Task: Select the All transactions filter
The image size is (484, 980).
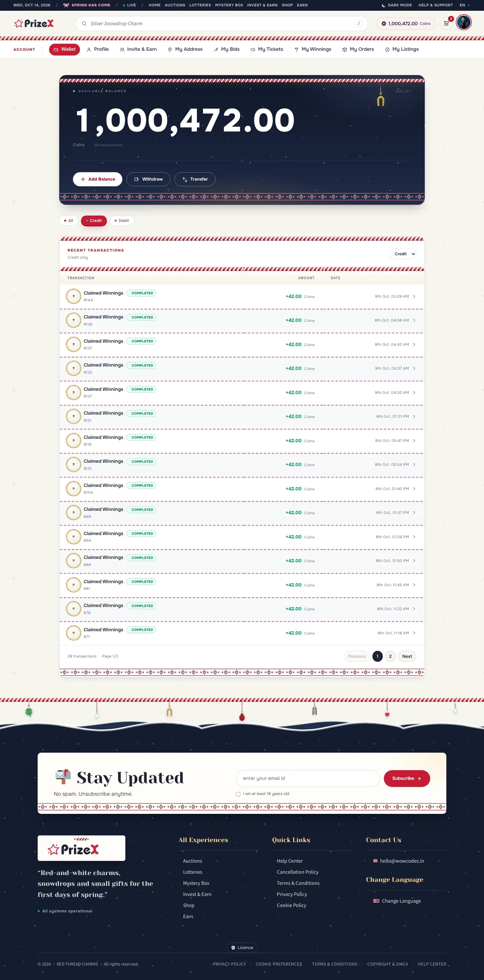Action: point(69,221)
